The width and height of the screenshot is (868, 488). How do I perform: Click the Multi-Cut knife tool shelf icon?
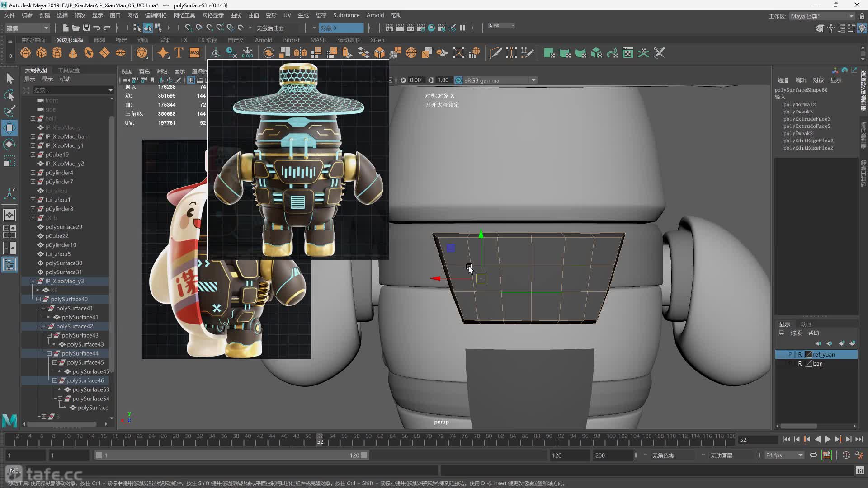pos(495,53)
